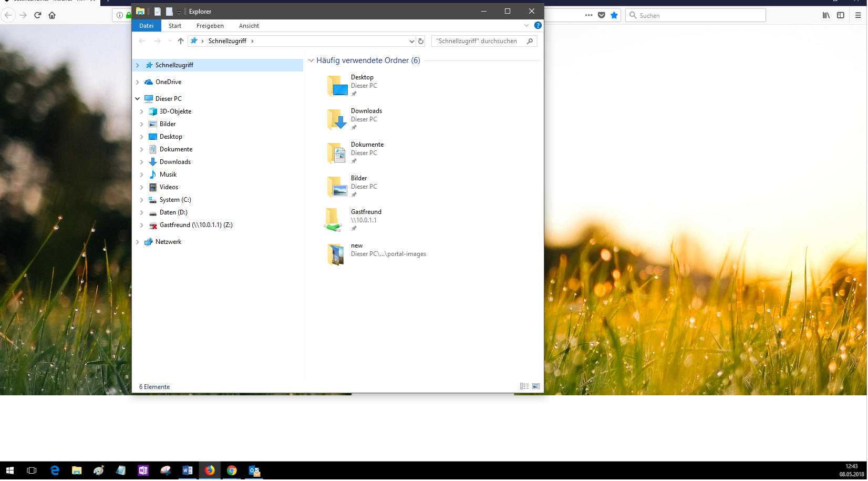This screenshot has height=481, width=868.
Task: Open the Datei ribbon tab
Action: 147,26
